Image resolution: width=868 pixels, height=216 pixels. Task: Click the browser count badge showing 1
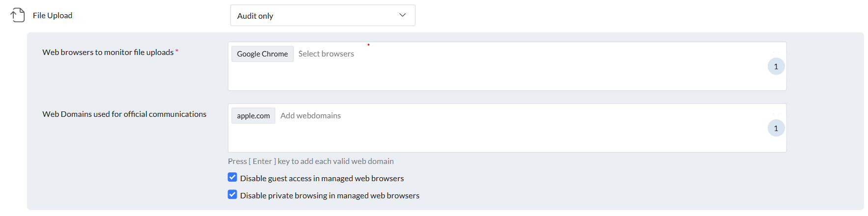(776, 67)
